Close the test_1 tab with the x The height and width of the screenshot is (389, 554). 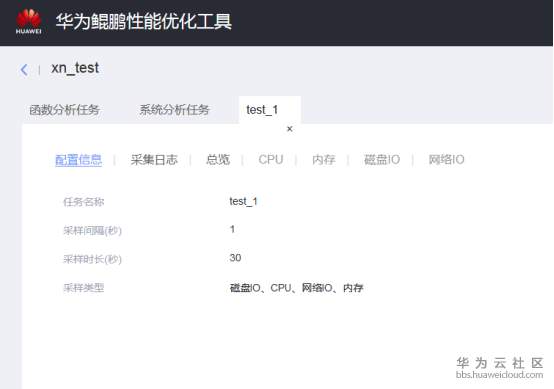point(290,129)
